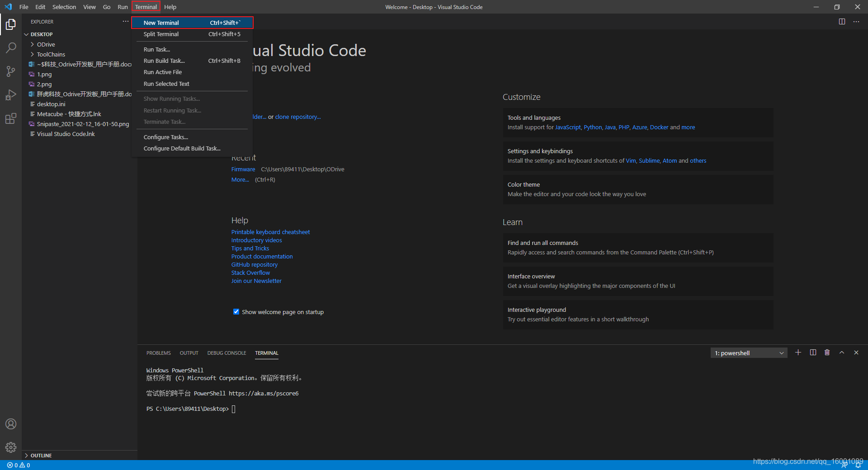Screen dimensions: 868x470
Task: Open the Firmware recent folder link
Action: pyautogui.click(x=243, y=169)
